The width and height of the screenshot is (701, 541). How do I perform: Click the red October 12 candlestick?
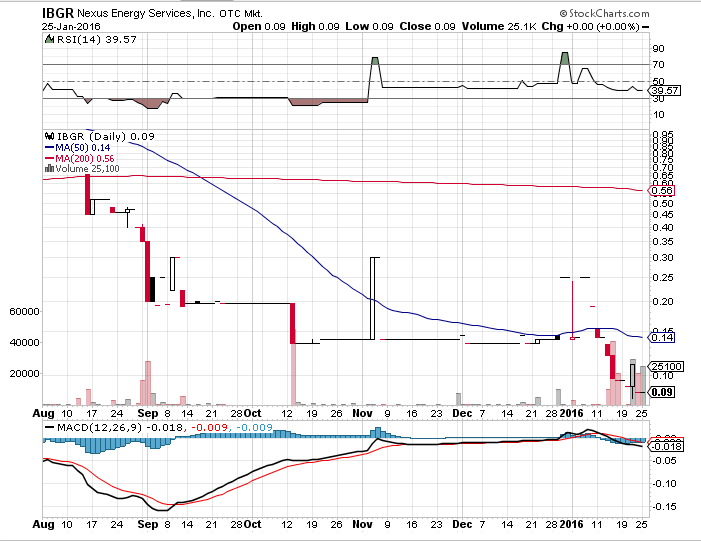[x=293, y=323]
